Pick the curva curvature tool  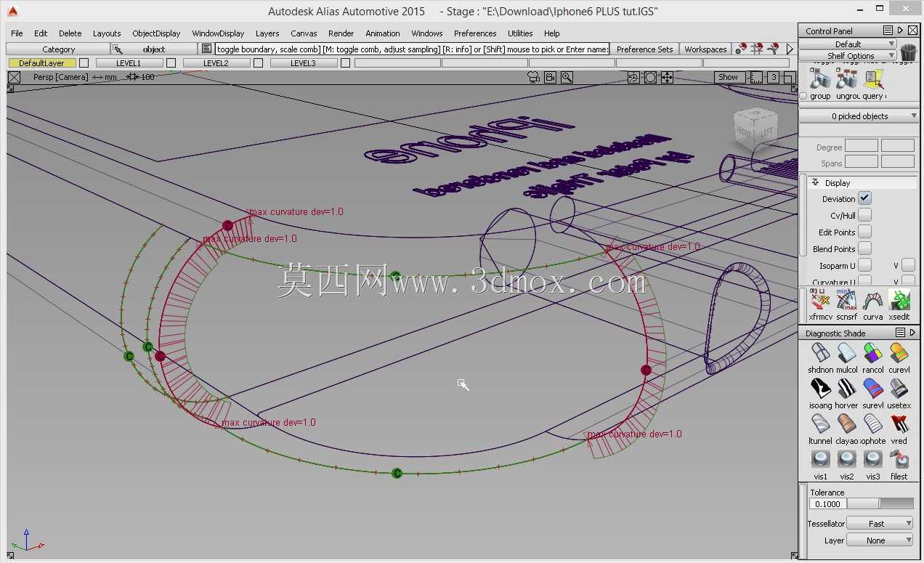click(x=873, y=300)
